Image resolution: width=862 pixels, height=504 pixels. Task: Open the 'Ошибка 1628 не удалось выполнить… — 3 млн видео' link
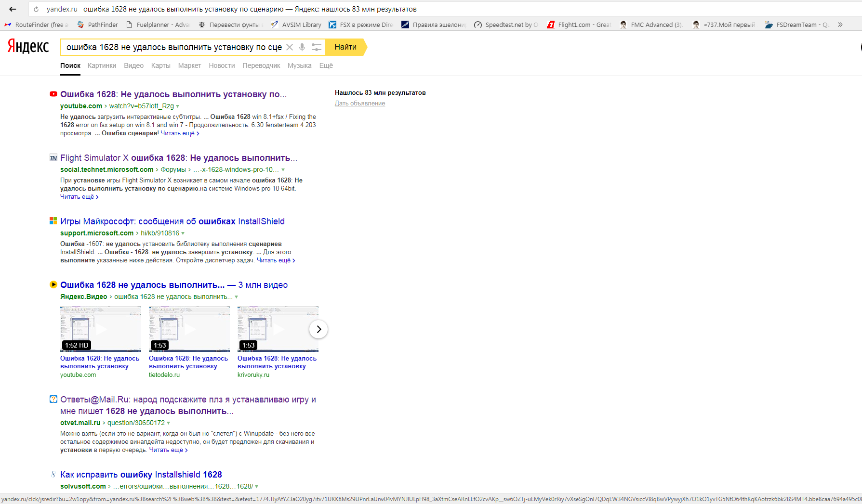(x=174, y=285)
